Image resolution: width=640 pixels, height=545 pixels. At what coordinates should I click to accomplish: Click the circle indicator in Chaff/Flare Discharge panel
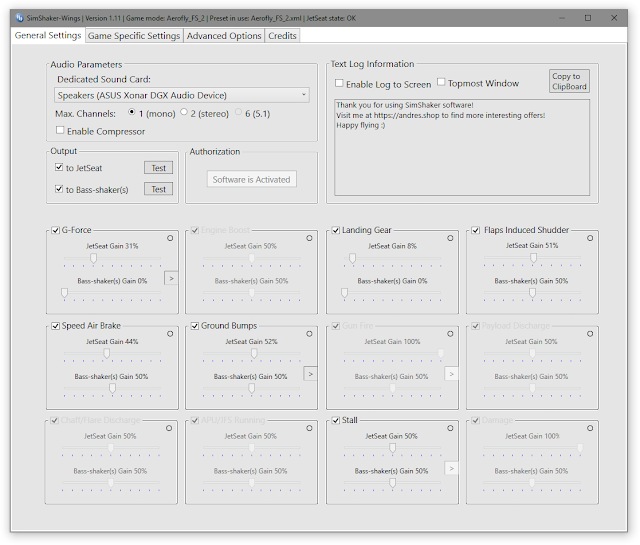[169, 428]
